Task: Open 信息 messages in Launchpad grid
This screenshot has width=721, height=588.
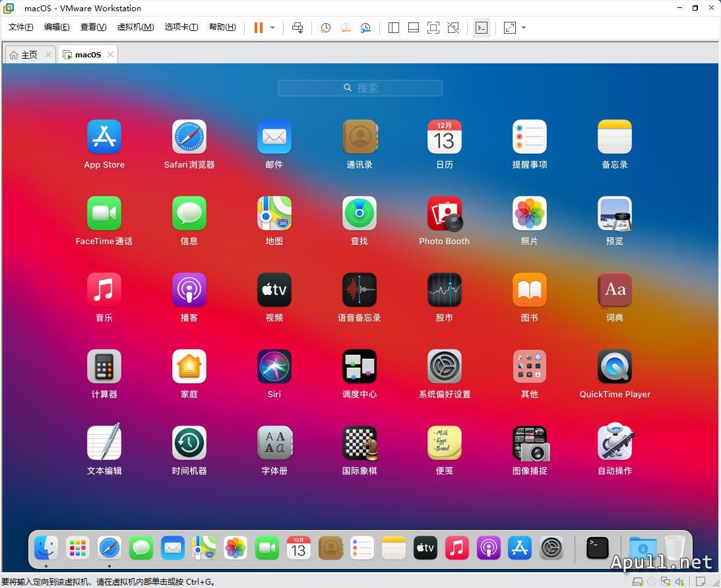Action: 189,213
